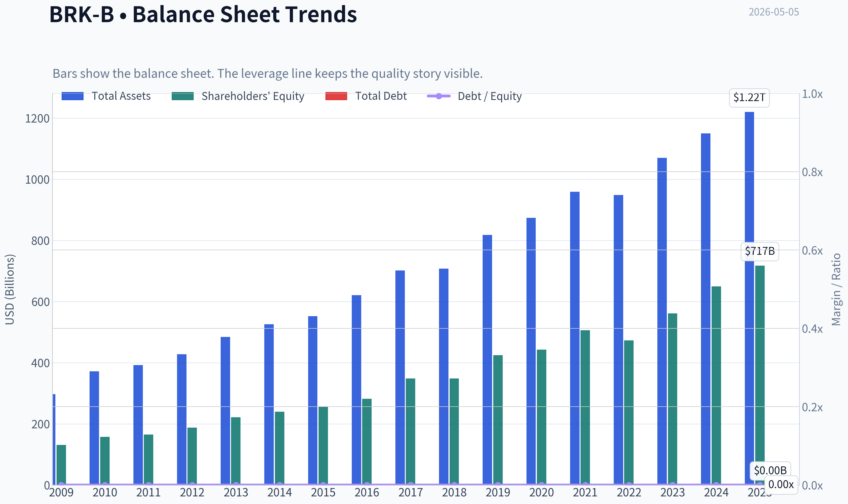This screenshot has height=504, width=848.
Task: Click the $1.22T annotation label
Action: pyautogui.click(x=749, y=98)
